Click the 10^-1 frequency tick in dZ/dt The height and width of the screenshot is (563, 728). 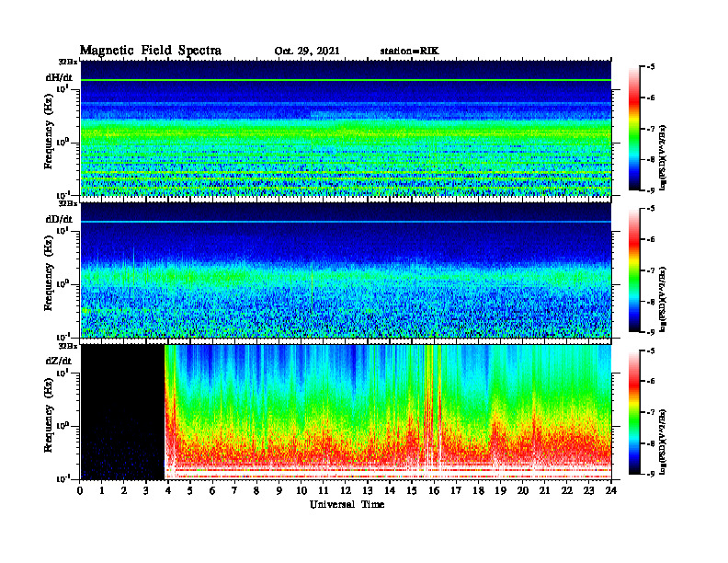63,478
